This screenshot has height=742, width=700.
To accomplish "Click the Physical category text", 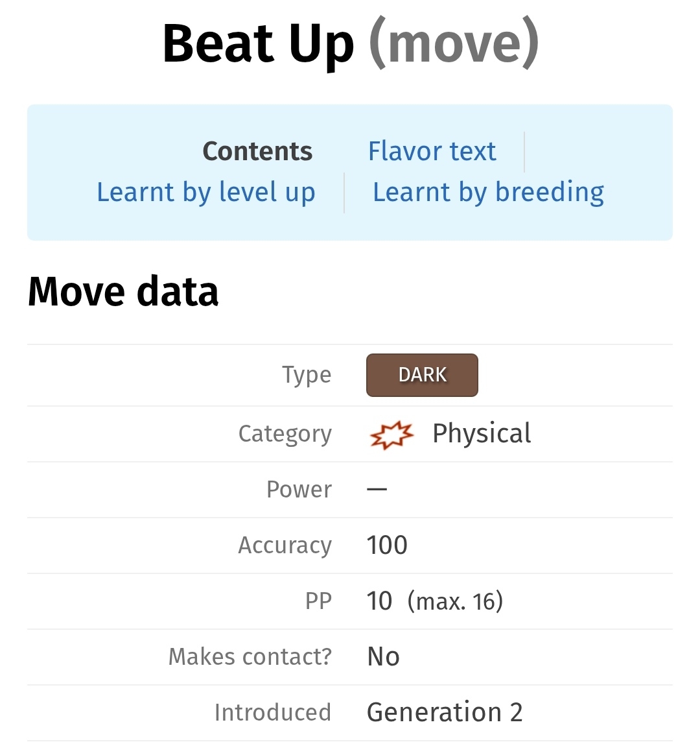I will click(482, 433).
